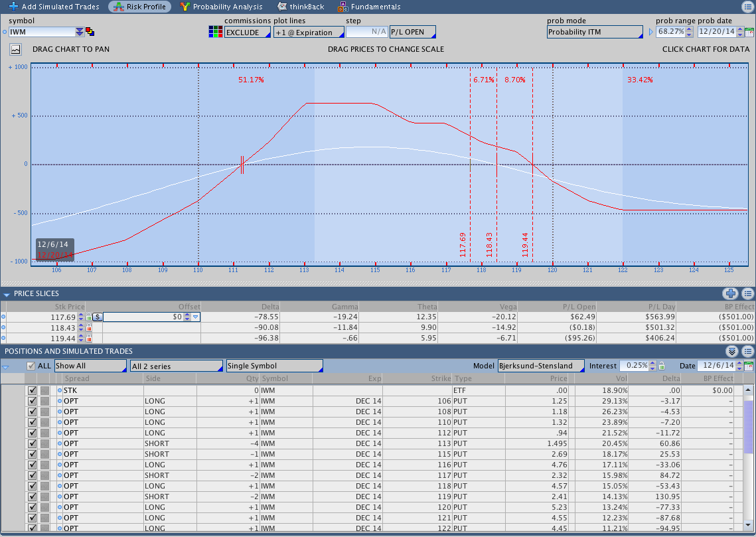This screenshot has width=756, height=537.
Task: Open the chart style icon beside DRAG CHART TO PAN
Action: coord(15,49)
